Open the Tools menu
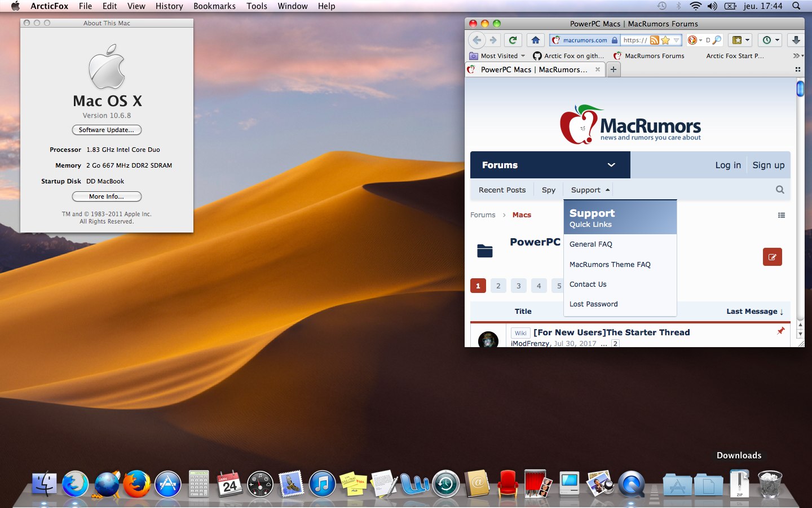The image size is (812, 508). (257, 6)
